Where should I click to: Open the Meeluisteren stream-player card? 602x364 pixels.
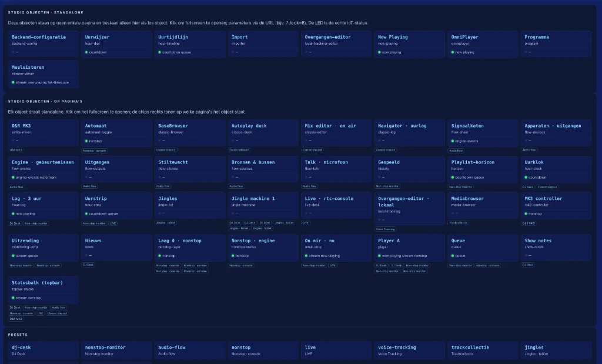click(44, 75)
